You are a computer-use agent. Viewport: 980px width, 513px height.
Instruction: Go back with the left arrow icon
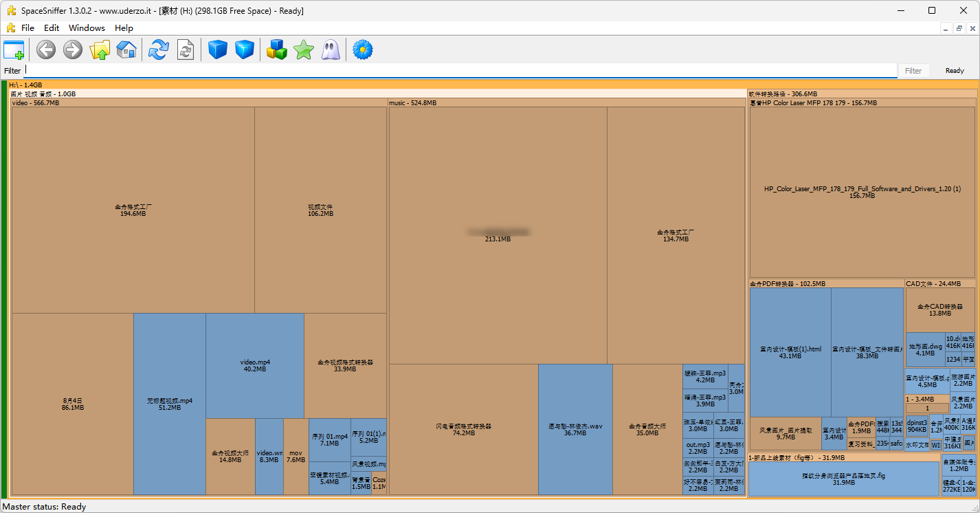pos(46,50)
